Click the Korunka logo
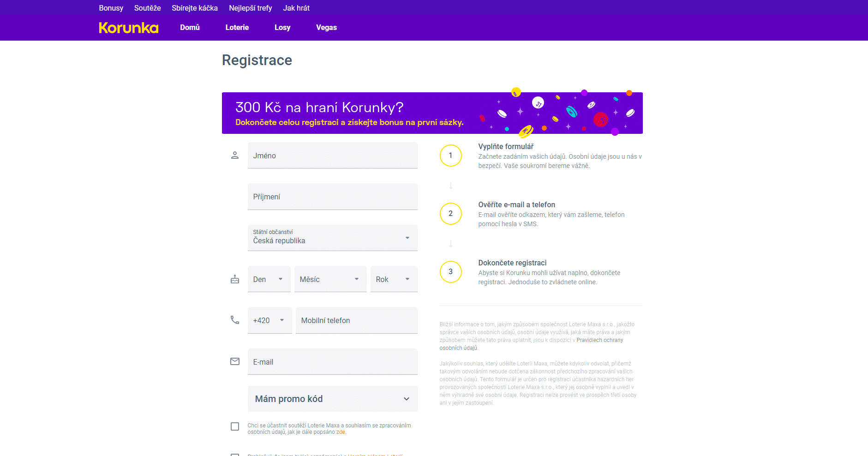The image size is (868, 456). click(x=129, y=28)
